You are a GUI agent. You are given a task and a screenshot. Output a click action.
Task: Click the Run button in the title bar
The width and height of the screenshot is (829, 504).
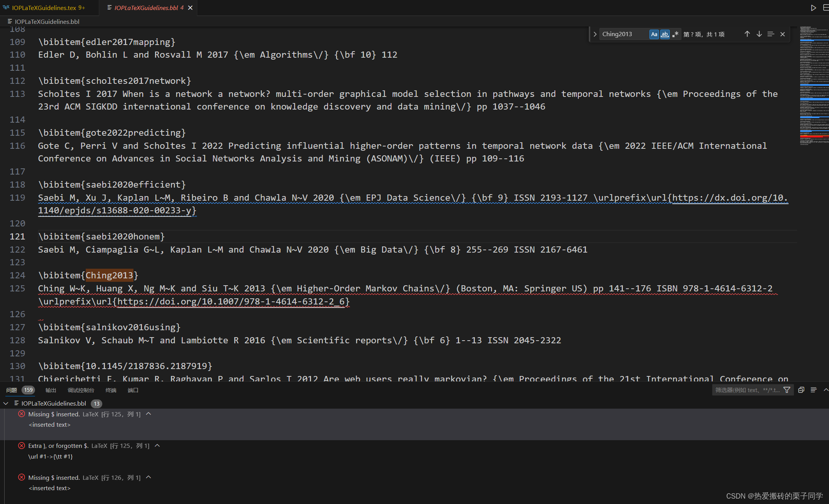813,8
